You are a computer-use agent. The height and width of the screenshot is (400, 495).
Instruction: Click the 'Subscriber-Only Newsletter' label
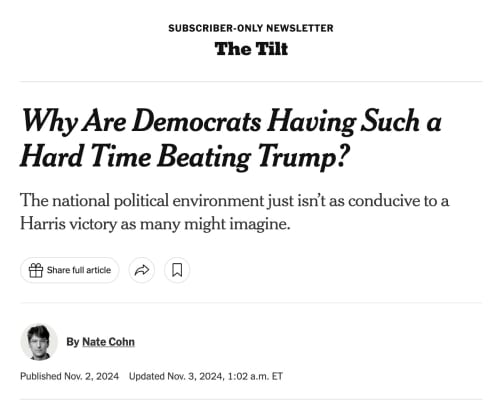pyautogui.click(x=251, y=28)
